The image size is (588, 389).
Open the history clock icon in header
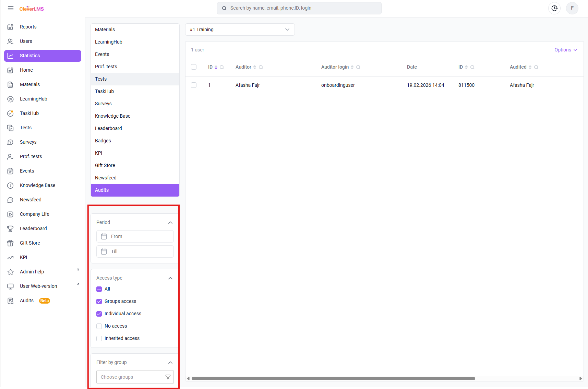click(554, 8)
